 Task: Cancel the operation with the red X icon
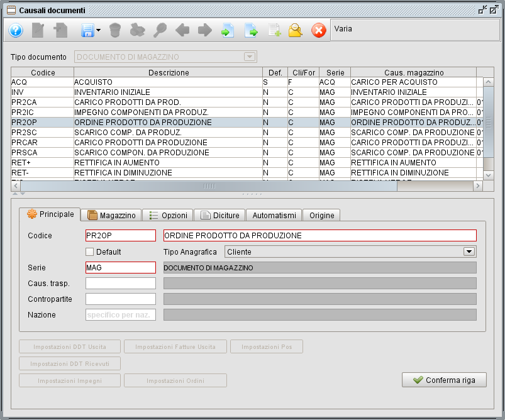tap(318, 30)
